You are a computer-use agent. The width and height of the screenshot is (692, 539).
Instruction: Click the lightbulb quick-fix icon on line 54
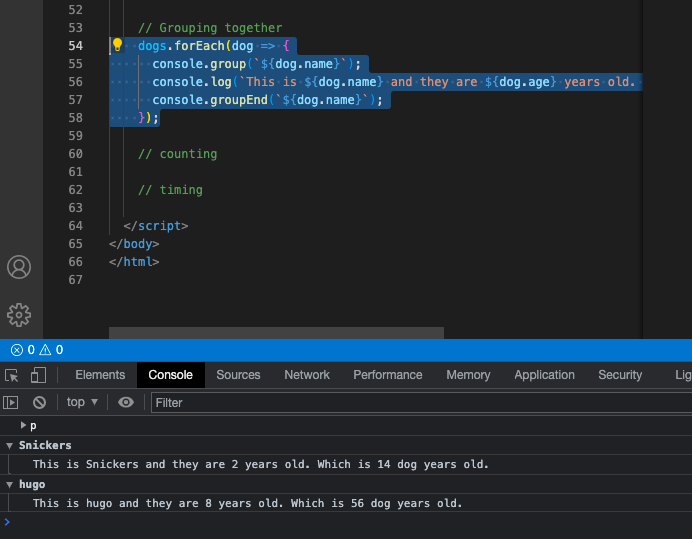pos(117,45)
